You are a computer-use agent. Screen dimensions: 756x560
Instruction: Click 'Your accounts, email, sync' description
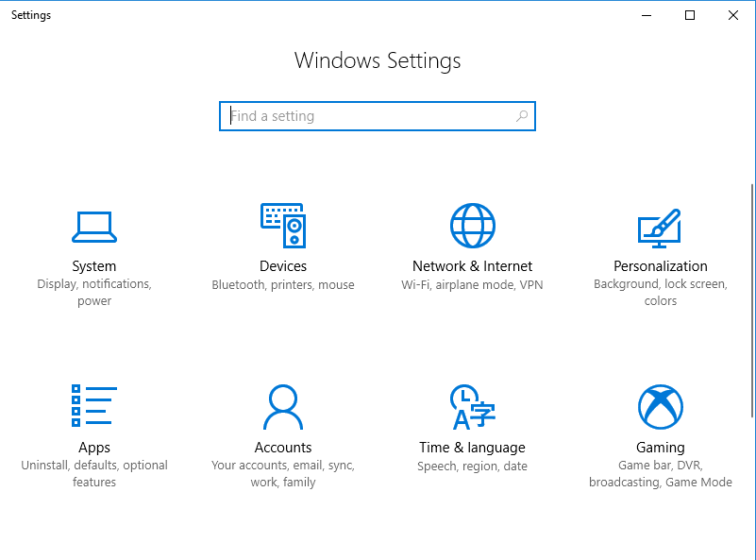(283, 474)
